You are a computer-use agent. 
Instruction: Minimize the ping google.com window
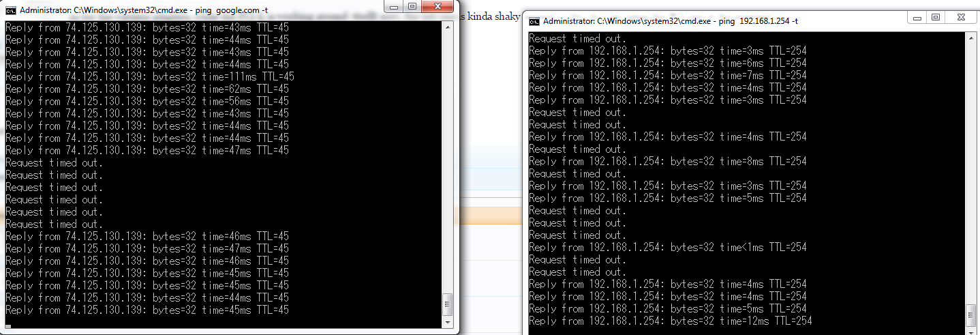click(x=395, y=7)
